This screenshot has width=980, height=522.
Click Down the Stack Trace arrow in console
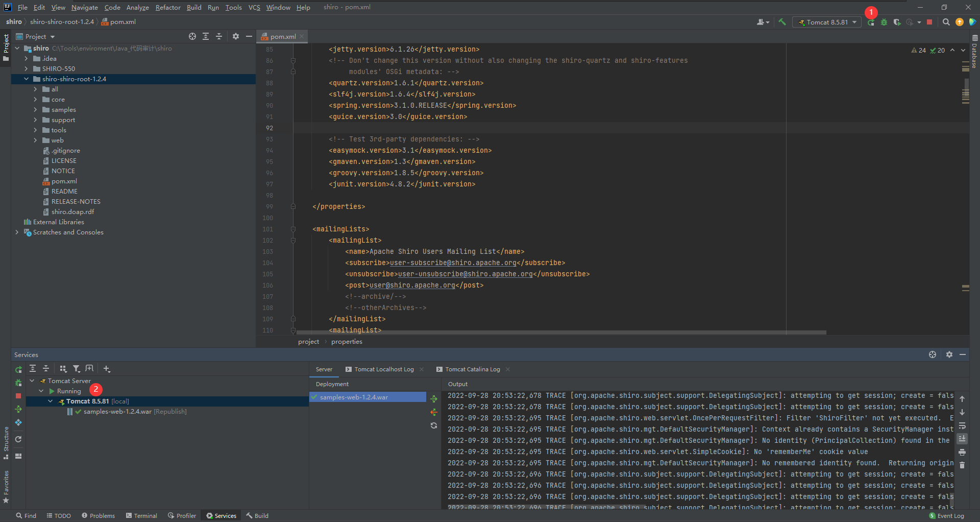coord(962,412)
